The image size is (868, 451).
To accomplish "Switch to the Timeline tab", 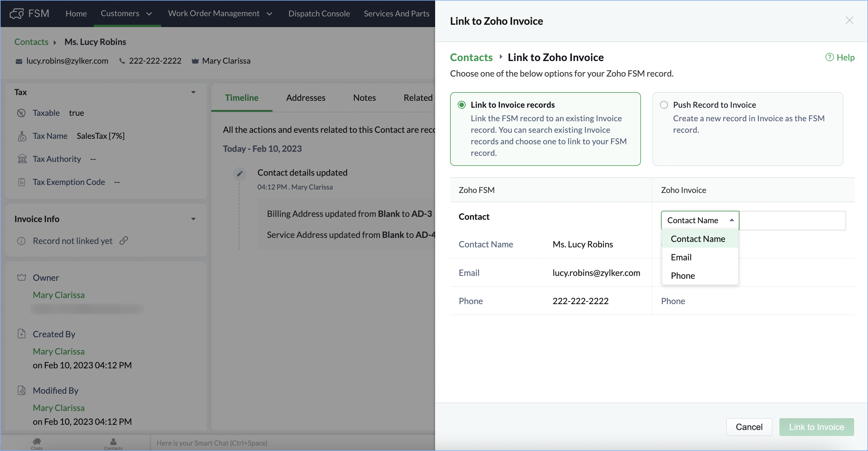I will [x=241, y=98].
